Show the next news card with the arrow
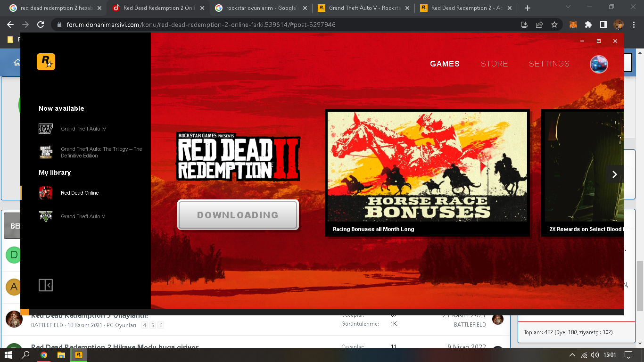The width and height of the screenshot is (644, 362). 614,174
